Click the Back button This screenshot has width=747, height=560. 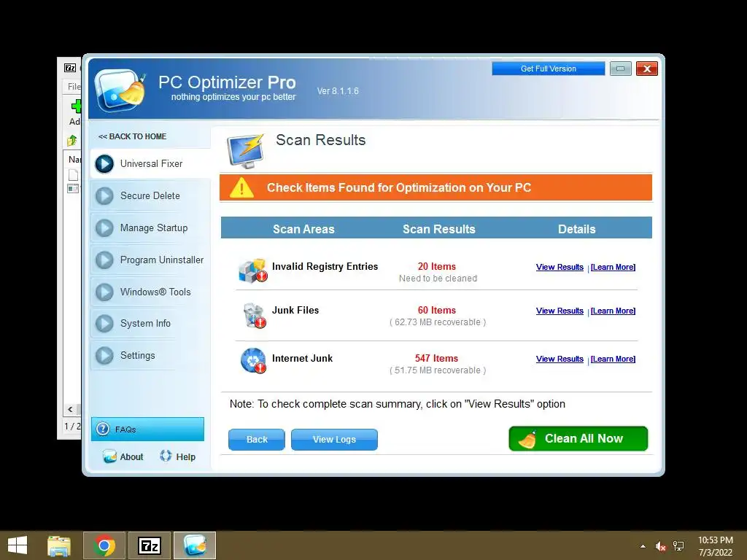(257, 440)
